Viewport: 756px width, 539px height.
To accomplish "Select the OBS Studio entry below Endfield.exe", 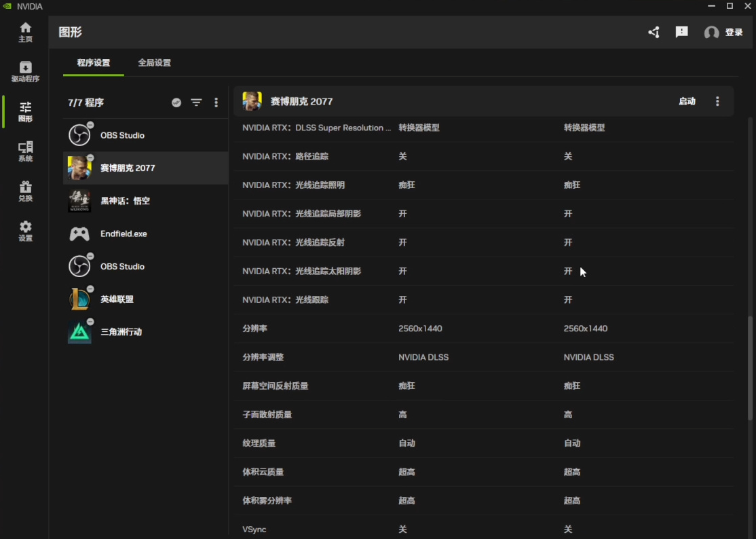I will pos(146,266).
